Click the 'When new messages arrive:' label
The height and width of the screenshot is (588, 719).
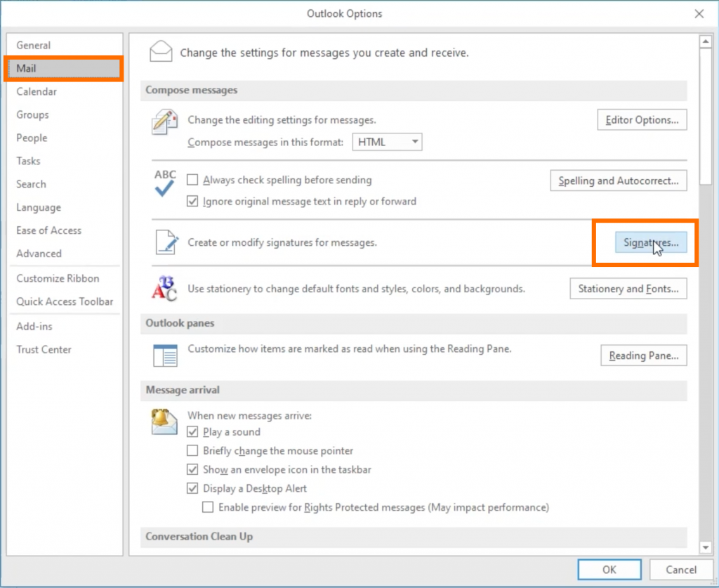tap(249, 416)
